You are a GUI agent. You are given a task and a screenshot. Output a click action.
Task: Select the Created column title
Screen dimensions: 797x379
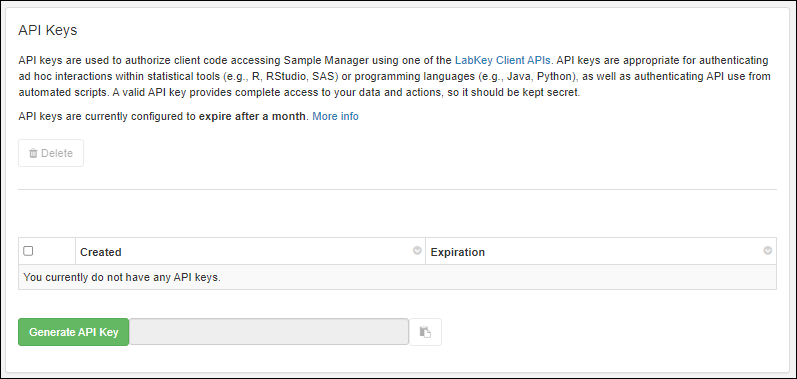101,252
